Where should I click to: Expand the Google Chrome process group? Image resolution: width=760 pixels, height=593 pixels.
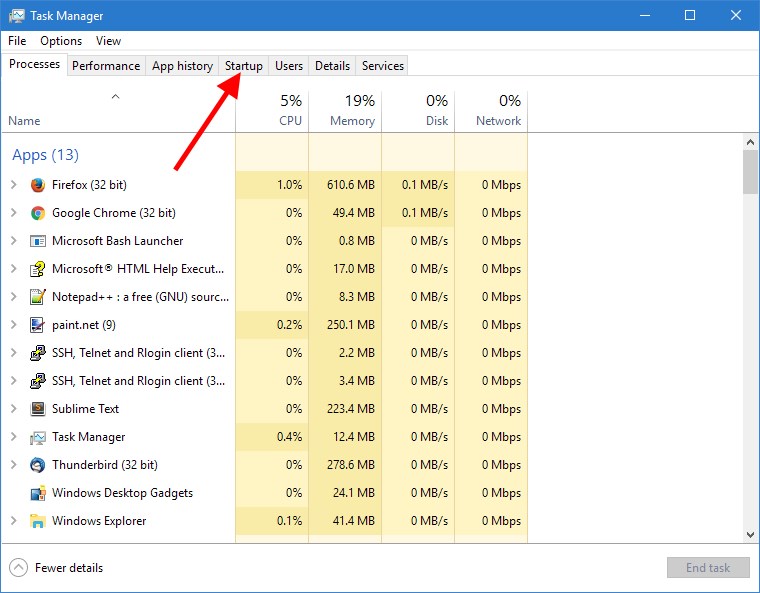pyautogui.click(x=14, y=213)
